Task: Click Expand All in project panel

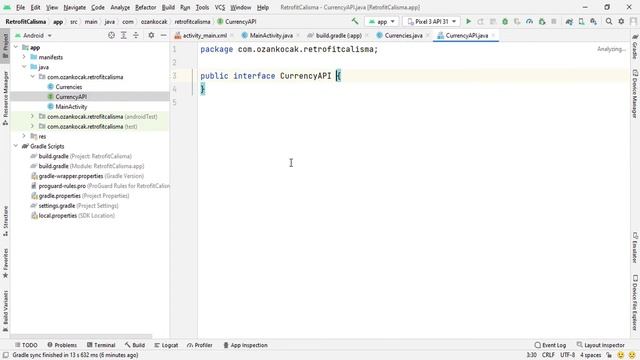Action: pyautogui.click(x=124, y=36)
